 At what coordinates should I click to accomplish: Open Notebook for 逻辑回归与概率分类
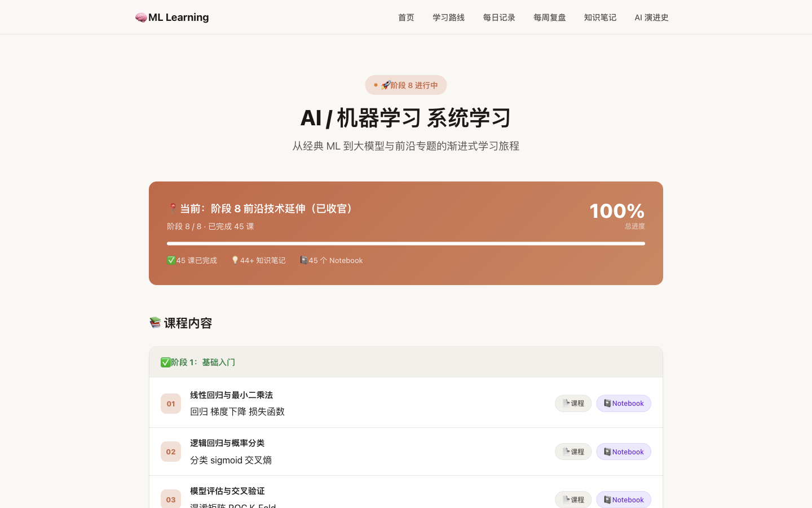click(x=624, y=452)
